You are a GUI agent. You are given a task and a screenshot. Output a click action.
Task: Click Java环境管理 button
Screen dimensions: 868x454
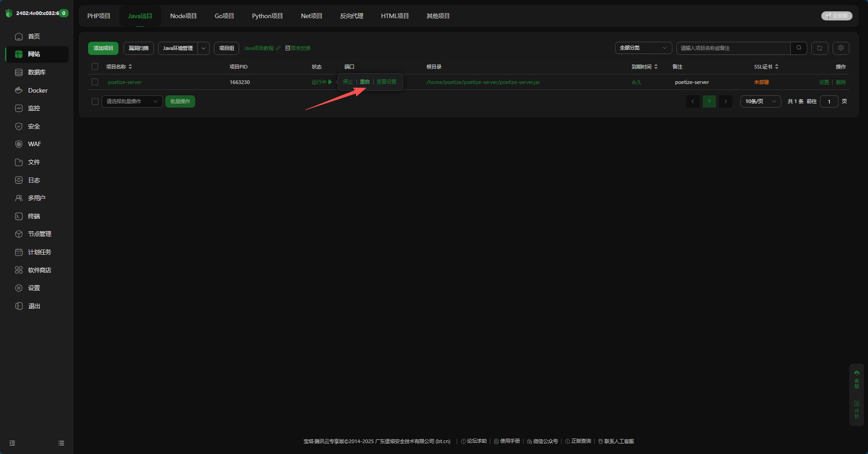point(178,48)
